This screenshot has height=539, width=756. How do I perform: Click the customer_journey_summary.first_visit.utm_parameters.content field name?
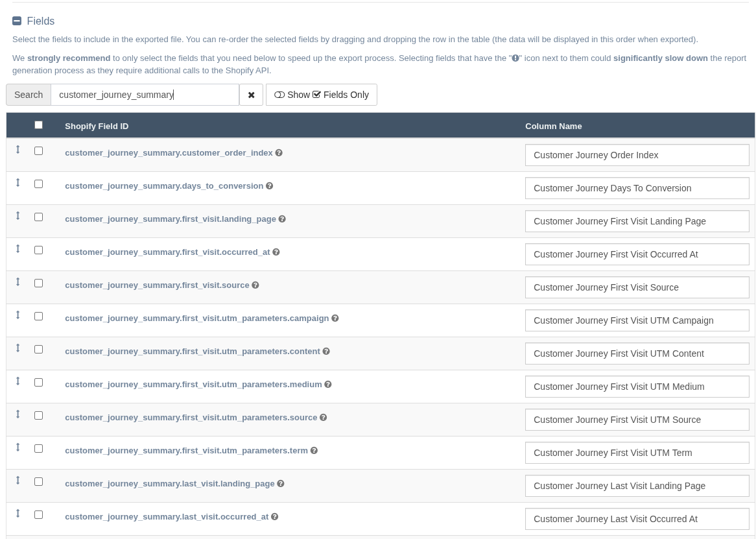[x=192, y=352]
